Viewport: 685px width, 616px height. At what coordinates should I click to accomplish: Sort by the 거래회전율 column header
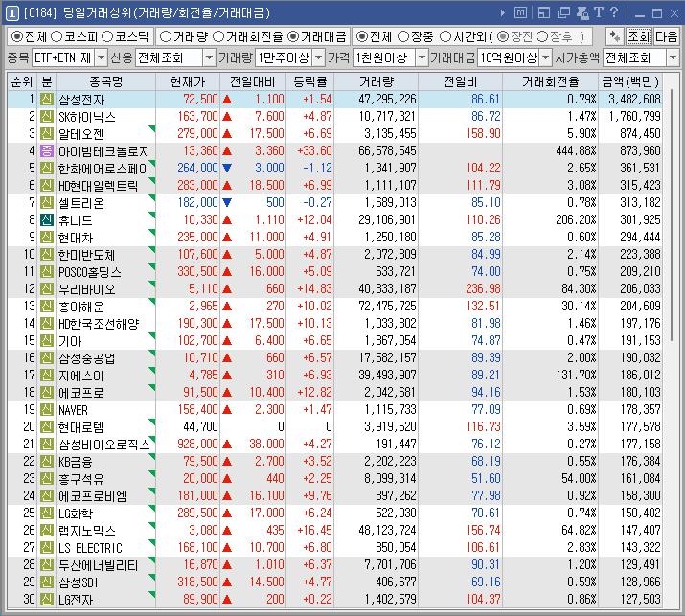pyautogui.click(x=551, y=81)
